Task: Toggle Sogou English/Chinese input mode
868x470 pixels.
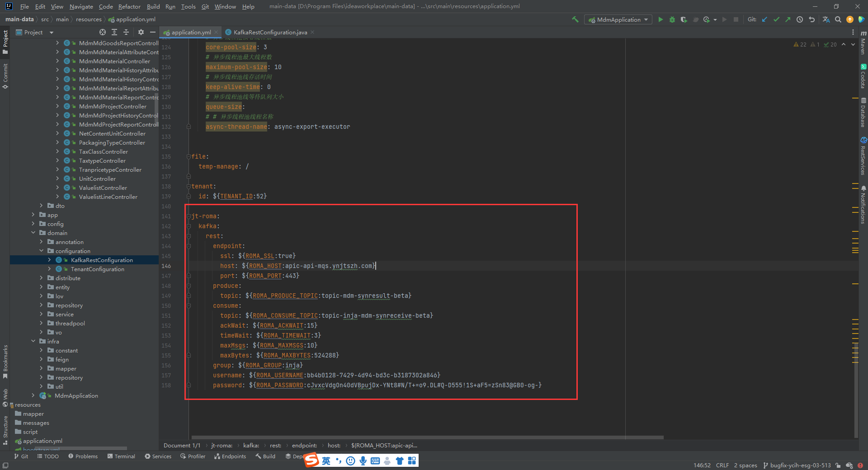Action: 326,461
